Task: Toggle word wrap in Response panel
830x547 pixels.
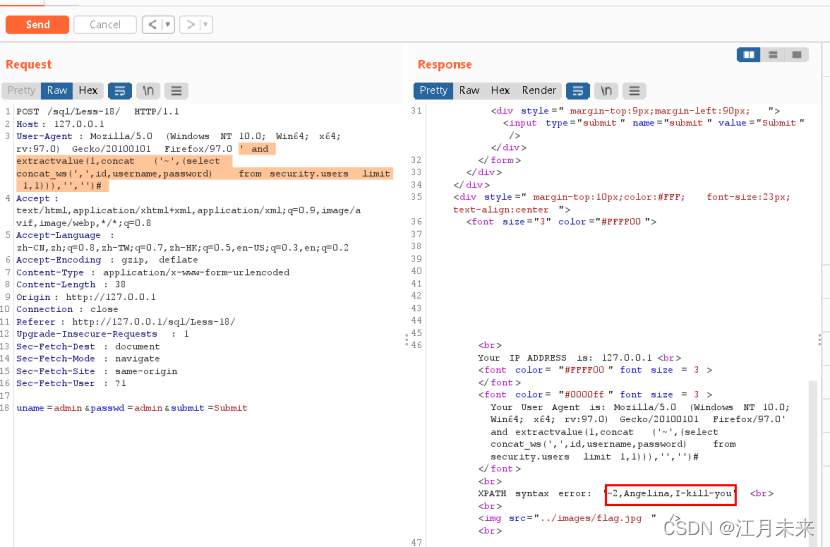Action: pos(578,91)
